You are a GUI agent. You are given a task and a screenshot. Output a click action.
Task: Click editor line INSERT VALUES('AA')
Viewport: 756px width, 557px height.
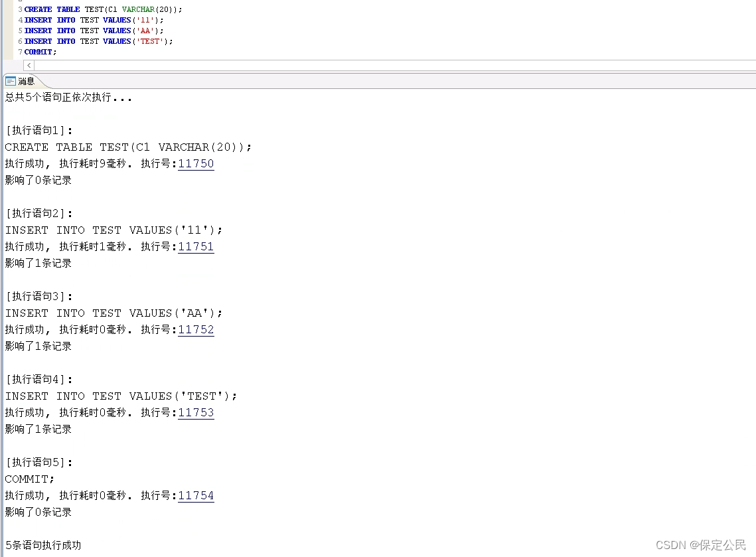pyautogui.click(x=94, y=31)
